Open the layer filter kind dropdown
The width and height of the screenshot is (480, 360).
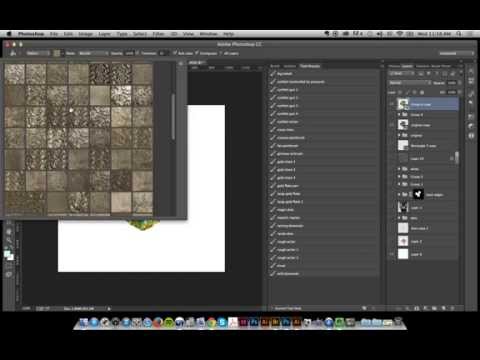click(402, 73)
